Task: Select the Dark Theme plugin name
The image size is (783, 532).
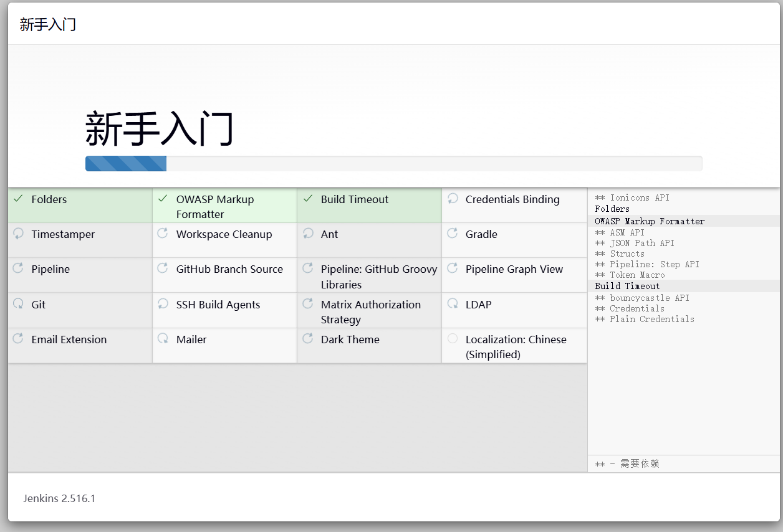Action: tap(350, 340)
